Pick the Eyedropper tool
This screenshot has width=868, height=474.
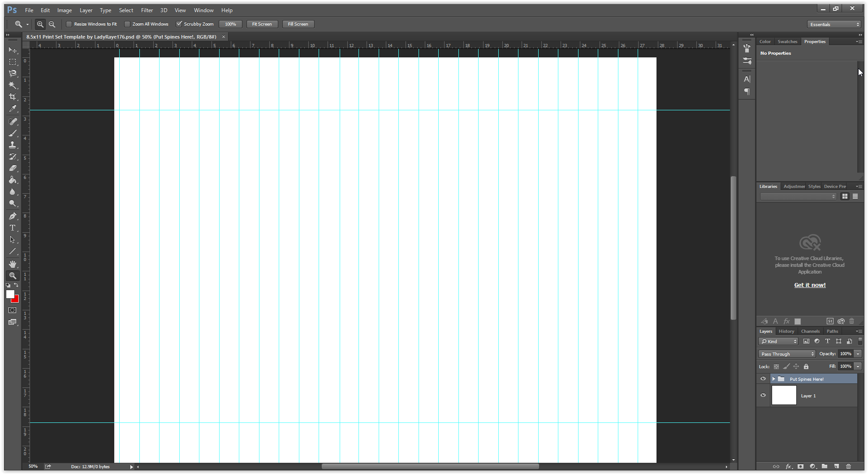(x=13, y=109)
